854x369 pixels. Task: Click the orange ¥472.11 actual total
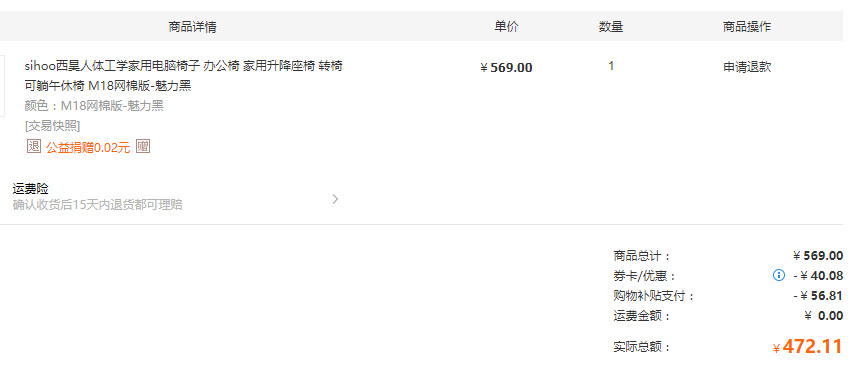808,347
